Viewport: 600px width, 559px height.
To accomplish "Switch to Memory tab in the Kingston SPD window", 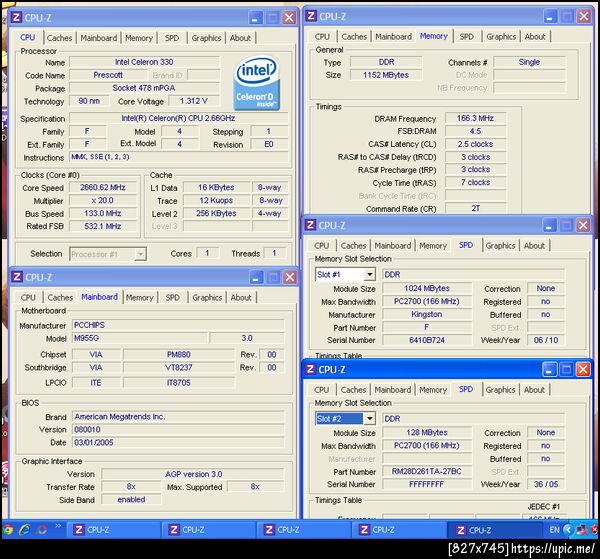I will 433,245.
